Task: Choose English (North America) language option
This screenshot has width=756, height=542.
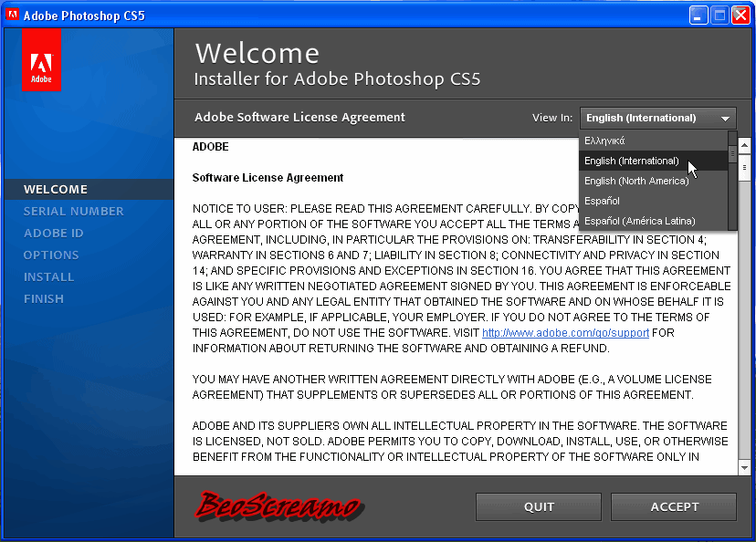Action: point(654,182)
